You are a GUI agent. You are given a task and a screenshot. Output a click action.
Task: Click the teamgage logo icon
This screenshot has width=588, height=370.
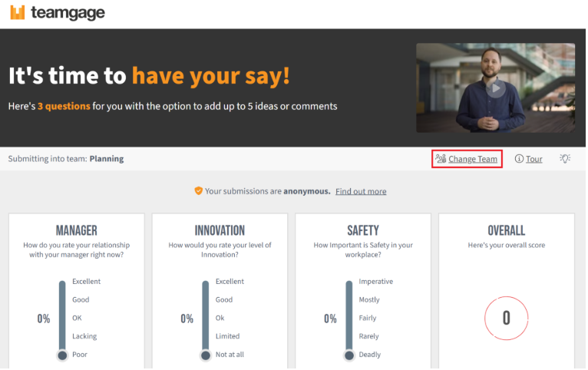(x=17, y=13)
